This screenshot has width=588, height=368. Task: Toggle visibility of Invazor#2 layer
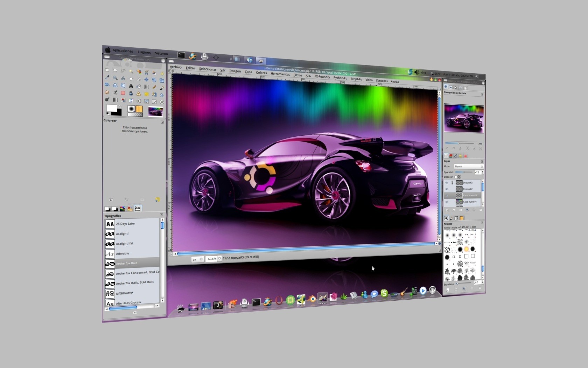[x=447, y=189]
